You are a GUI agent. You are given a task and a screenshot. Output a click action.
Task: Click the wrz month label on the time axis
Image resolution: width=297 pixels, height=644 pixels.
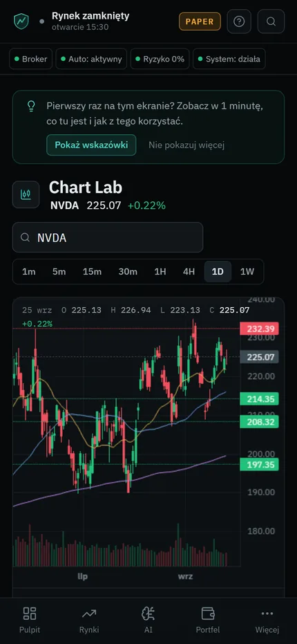pos(185,577)
